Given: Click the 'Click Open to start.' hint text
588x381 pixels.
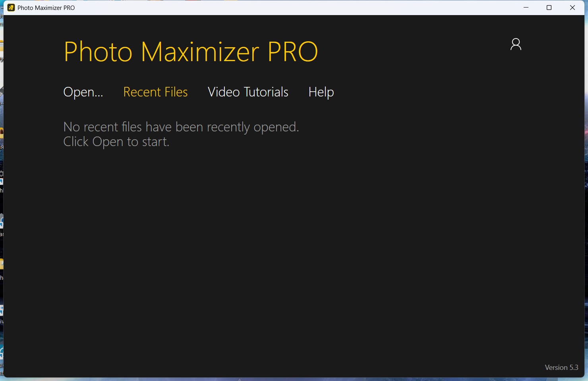Looking at the screenshot, I should [116, 142].
